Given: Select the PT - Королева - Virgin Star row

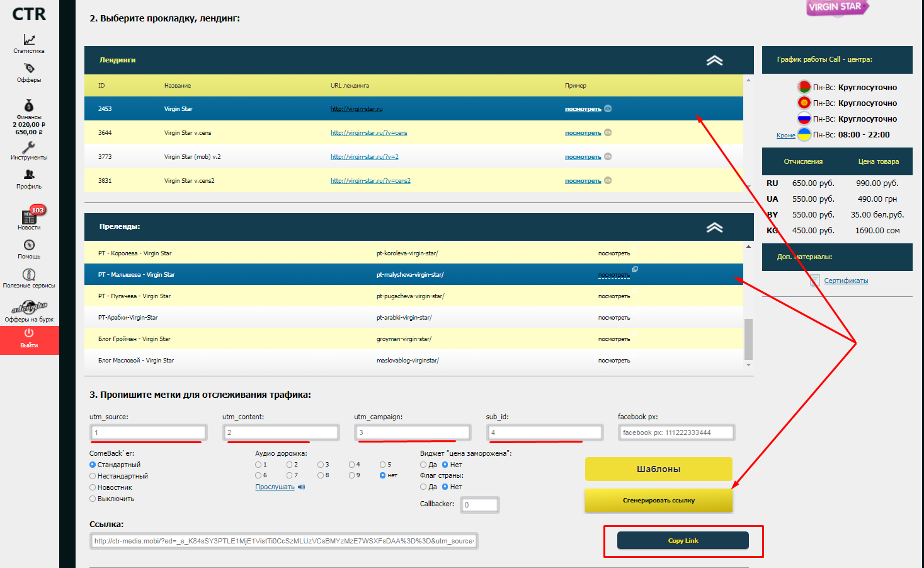Looking at the screenshot, I should pos(414,253).
